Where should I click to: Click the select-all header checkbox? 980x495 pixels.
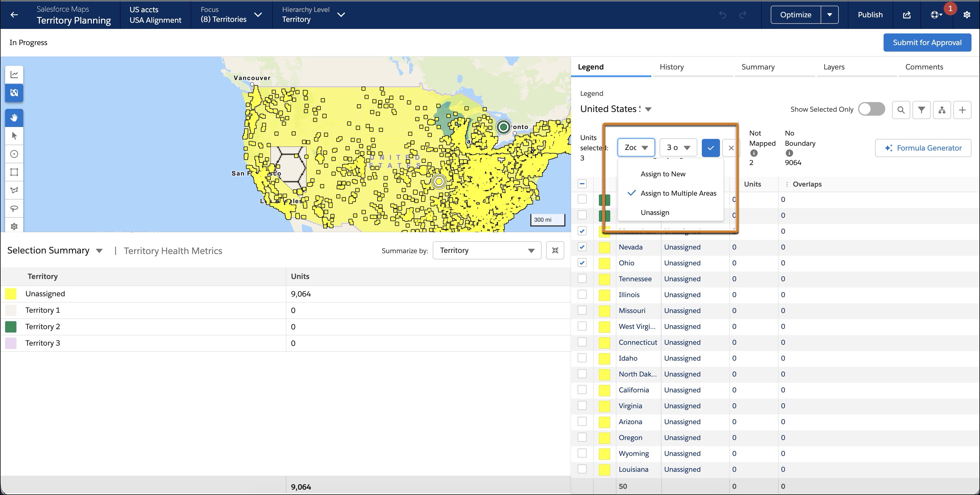click(582, 184)
